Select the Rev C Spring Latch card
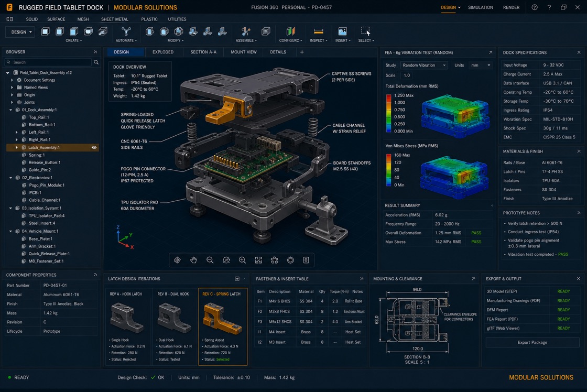This screenshot has height=392, width=587. point(223,326)
